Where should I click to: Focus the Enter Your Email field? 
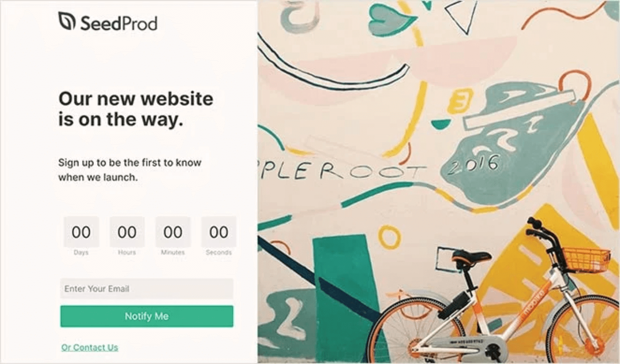[147, 289]
